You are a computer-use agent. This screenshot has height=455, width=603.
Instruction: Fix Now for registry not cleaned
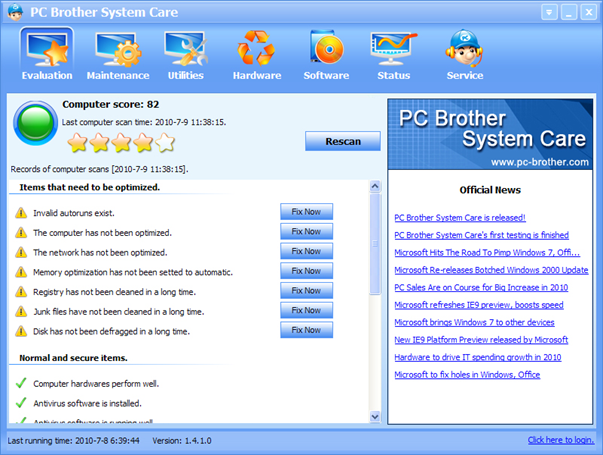coord(306,291)
